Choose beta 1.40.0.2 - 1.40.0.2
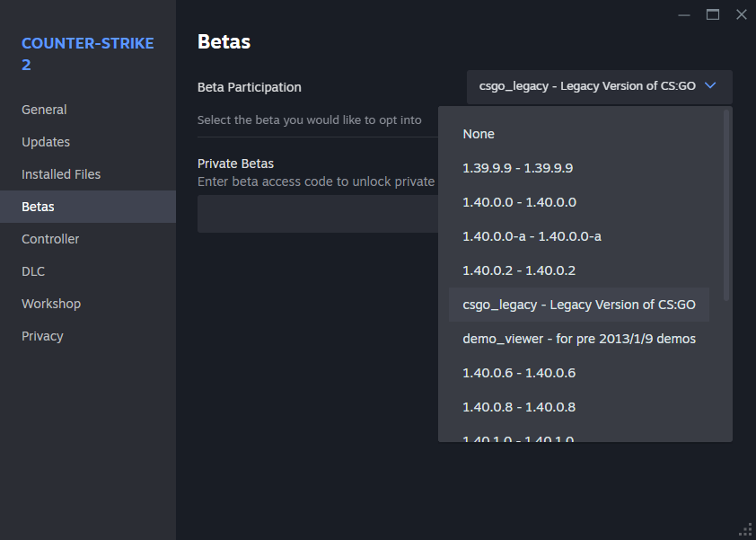 (x=578, y=270)
